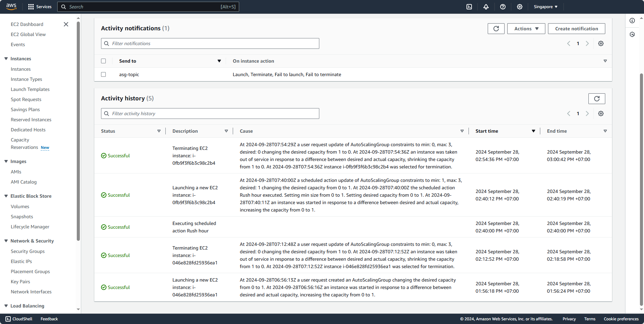
Task: Open the Privacy link in the footer
Action: coord(569,319)
